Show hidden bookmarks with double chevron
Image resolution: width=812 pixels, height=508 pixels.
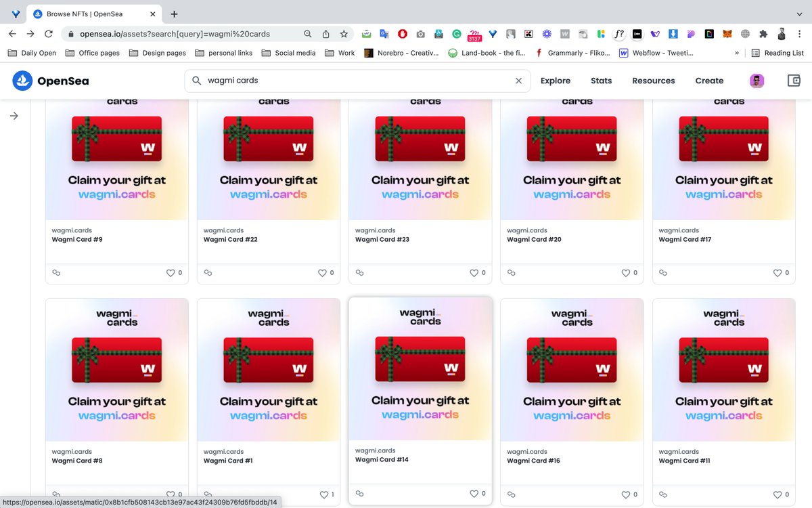[737, 53]
